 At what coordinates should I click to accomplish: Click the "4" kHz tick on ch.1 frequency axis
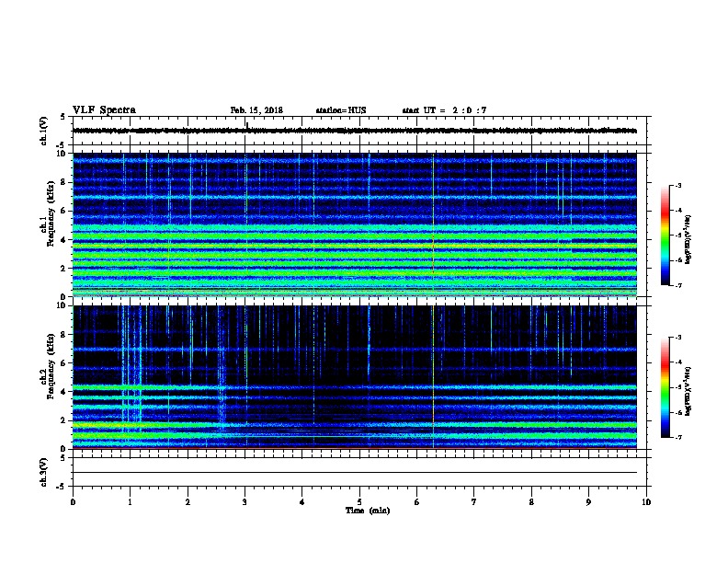point(64,240)
